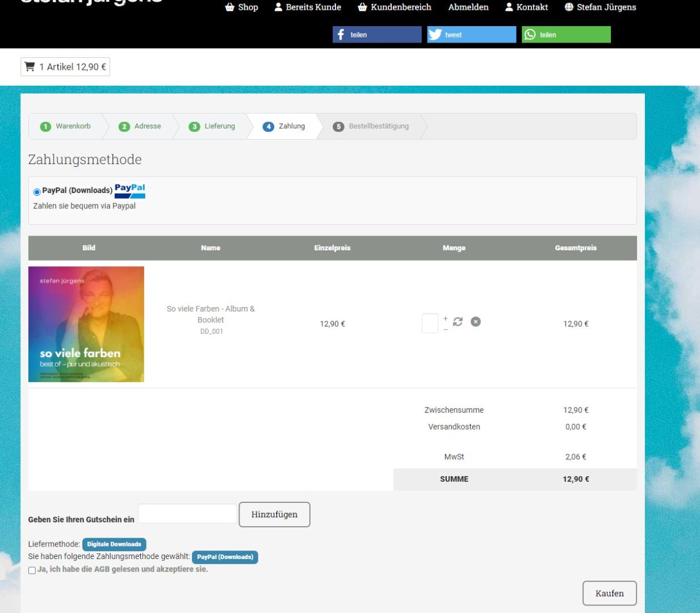This screenshot has width=700, height=613.
Task: Go to Kundenbereich
Action: click(x=395, y=7)
